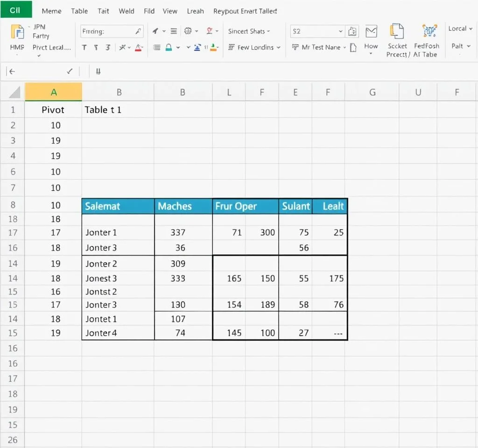The image size is (478, 448).
Task: Open the View ribbon tab
Action: (x=169, y=11)
